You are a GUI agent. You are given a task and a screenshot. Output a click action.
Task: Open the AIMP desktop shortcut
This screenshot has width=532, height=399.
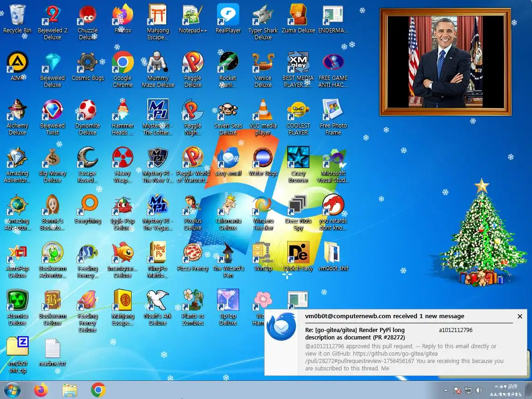tap(17, 66)
